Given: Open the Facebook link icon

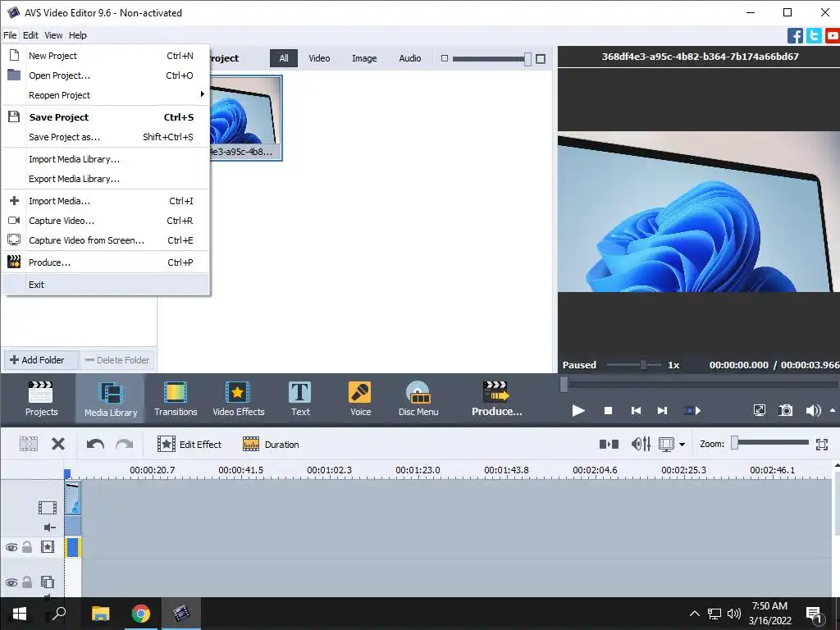Looking at the screenshot, I should coord(795,36).
